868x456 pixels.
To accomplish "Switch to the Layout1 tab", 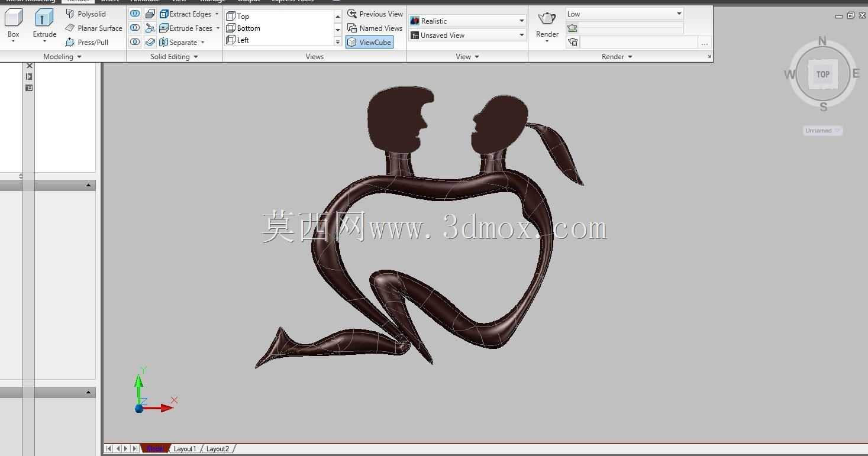I will point(185,449).
